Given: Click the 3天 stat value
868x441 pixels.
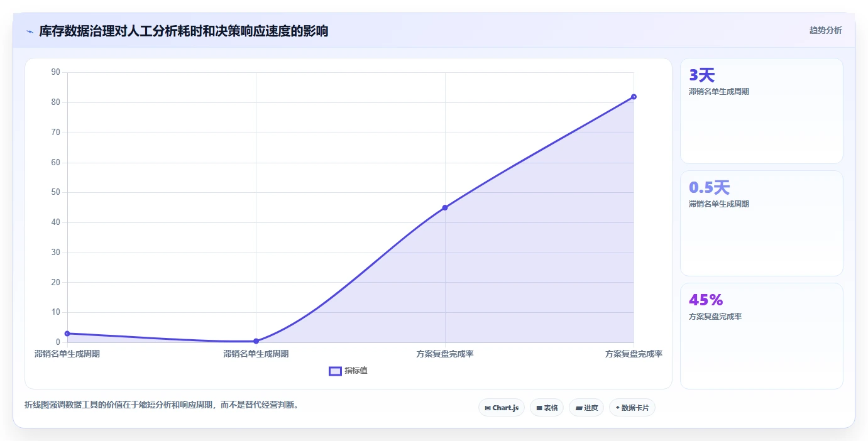Looking at the screenshot, I should (702, 75).
